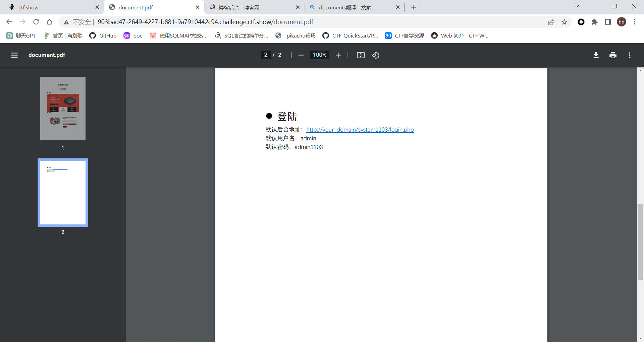This screenshot has width=644, height=342.
Task: Select the page 1 thumbnail
Action: pyautogui.click(x=63, y=109)
